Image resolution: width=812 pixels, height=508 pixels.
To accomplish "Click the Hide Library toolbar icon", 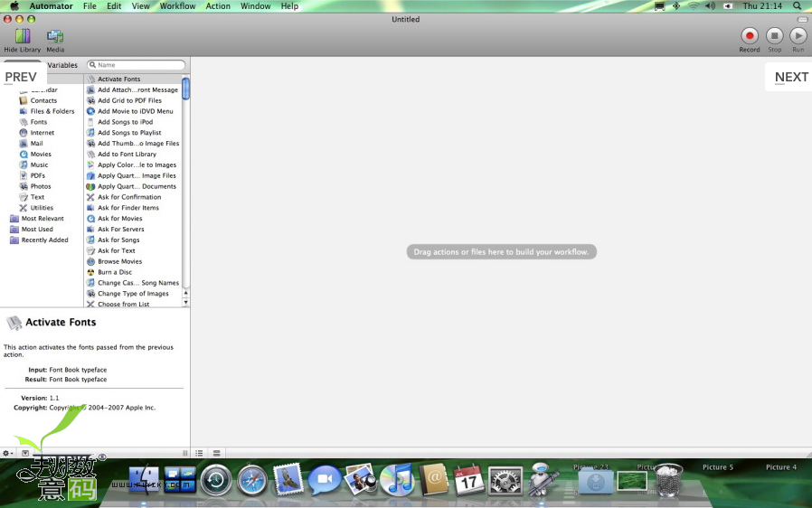I will [x=23, y=41].
